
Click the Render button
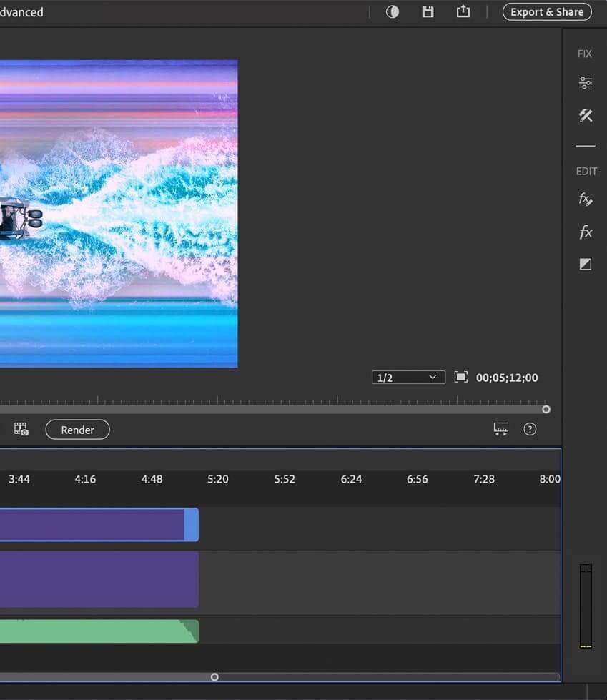click(77, 430)
